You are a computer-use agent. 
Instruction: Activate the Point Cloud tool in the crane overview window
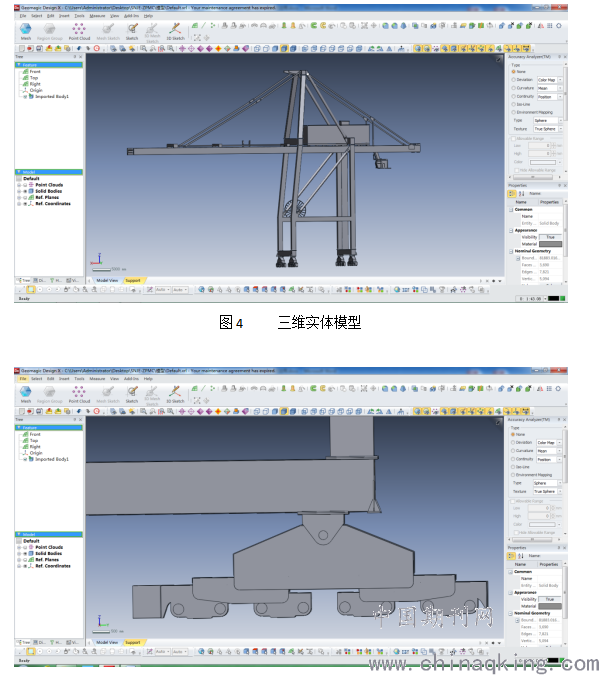pos(79,31)
